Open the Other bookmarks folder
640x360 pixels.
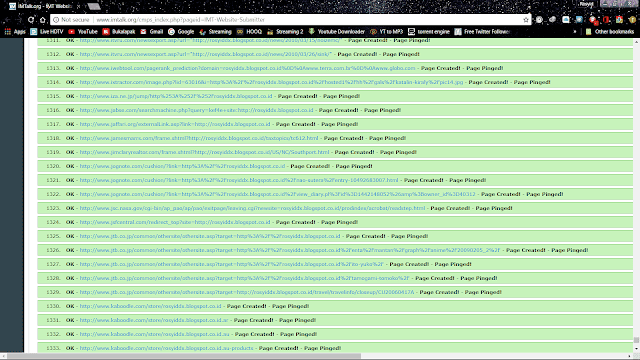click(610, 31)
